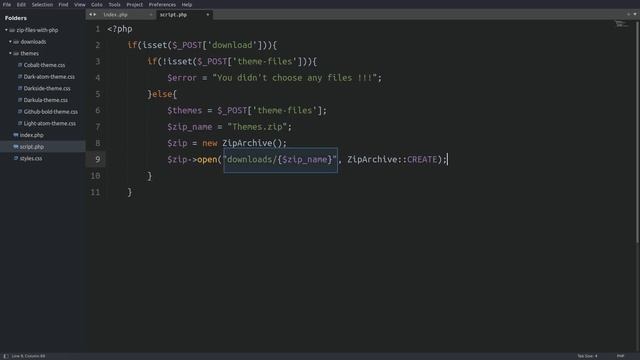
Task: Collapse the zip-files-with-php root folder
Action: (6, 30)
